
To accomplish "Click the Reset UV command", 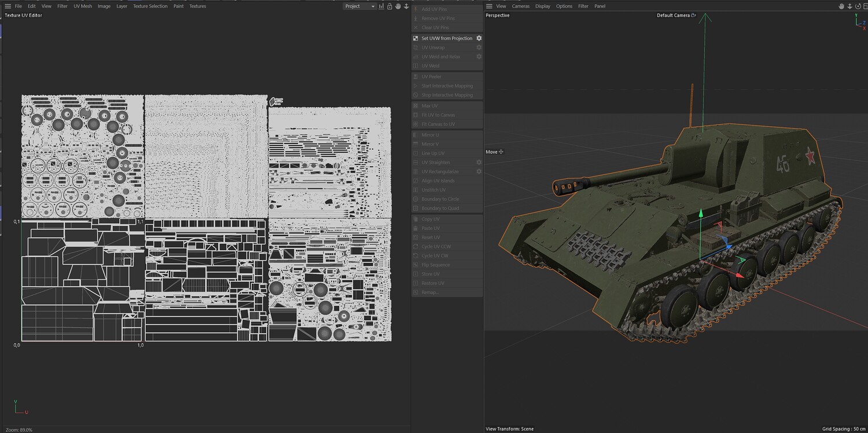I will tap(447, 238).
